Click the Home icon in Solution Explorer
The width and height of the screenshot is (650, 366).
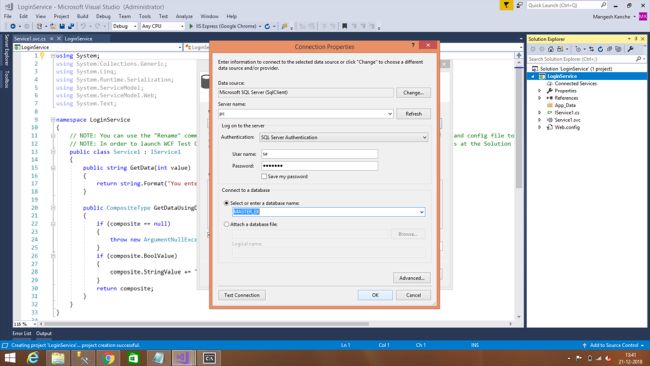tap(551, 49)
